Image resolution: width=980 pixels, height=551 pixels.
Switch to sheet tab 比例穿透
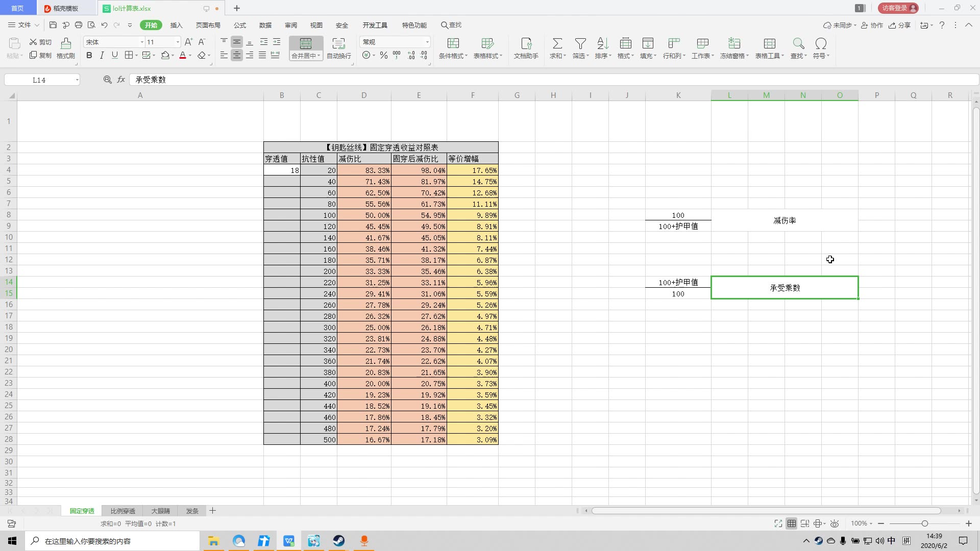point(123,511)
